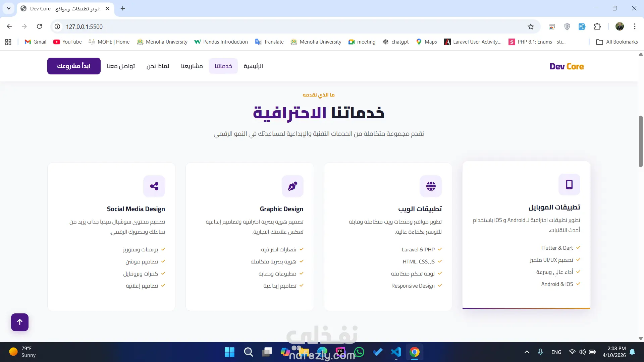644x362 pixels.
Task: Click the Graphic Design pen nib icon
Action: [x=292, y=186]
